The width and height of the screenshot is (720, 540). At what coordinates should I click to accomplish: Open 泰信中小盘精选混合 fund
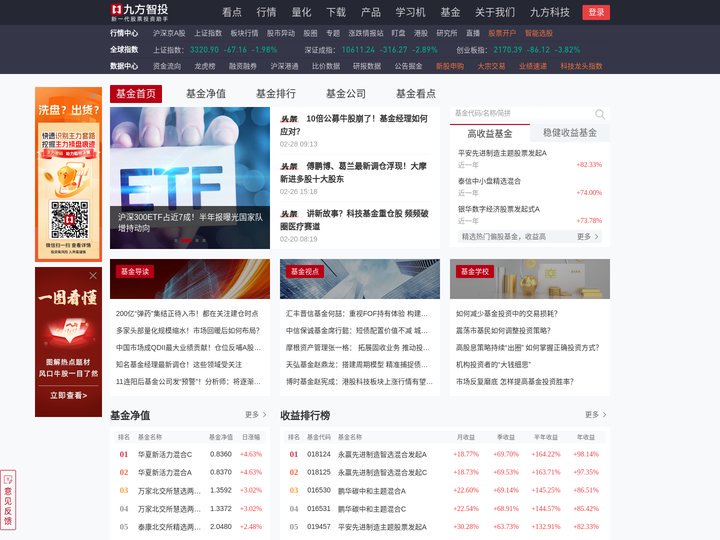(489, 181)
